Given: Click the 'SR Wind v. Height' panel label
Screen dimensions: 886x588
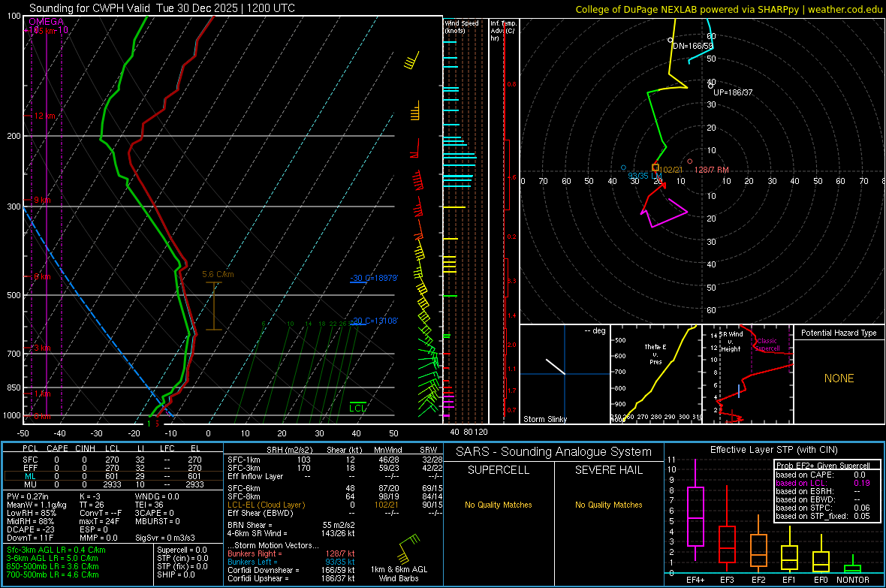Looking at the screenshot, I should click(x=731, y=342).
